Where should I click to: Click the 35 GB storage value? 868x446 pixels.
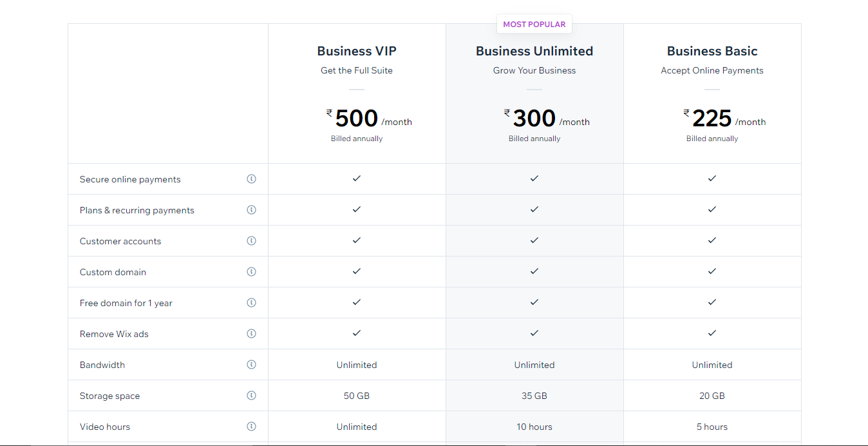click(534, 396)
